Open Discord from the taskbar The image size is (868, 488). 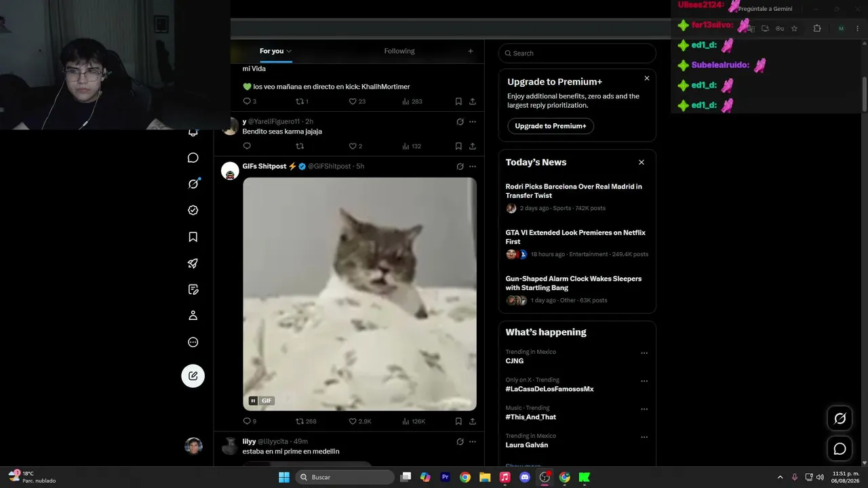[524, 477]
